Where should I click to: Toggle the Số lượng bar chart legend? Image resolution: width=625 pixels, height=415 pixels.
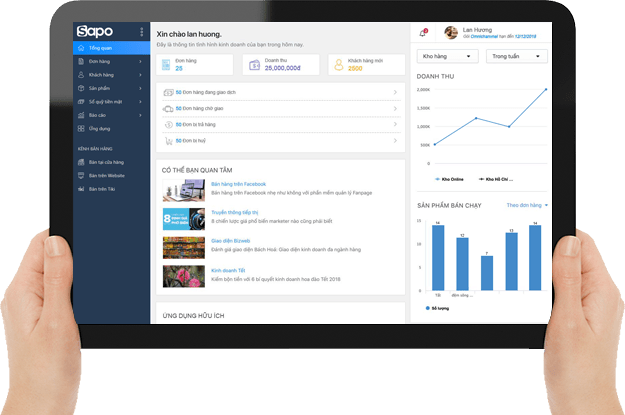[439, 308]
